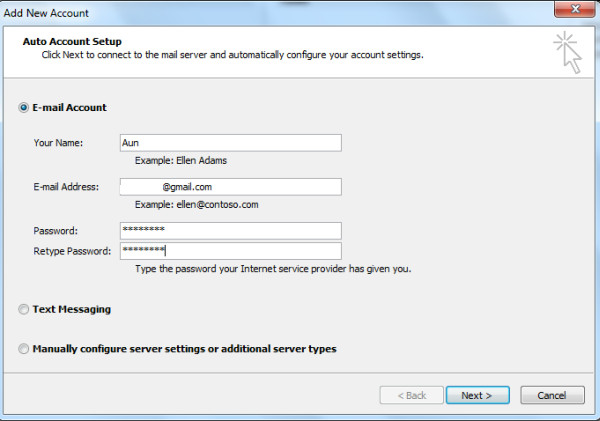Image resolution: width=600 pixels, height=421 pixels.
Task: Click the 'Retype Password:' label
Action: click(72, 251)
